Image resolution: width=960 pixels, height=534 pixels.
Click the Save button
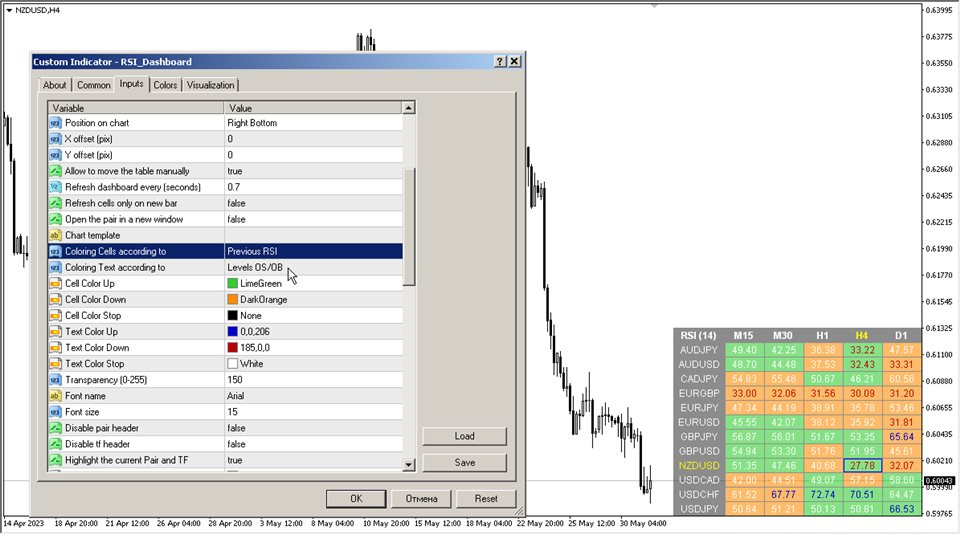tap(465, 462)
